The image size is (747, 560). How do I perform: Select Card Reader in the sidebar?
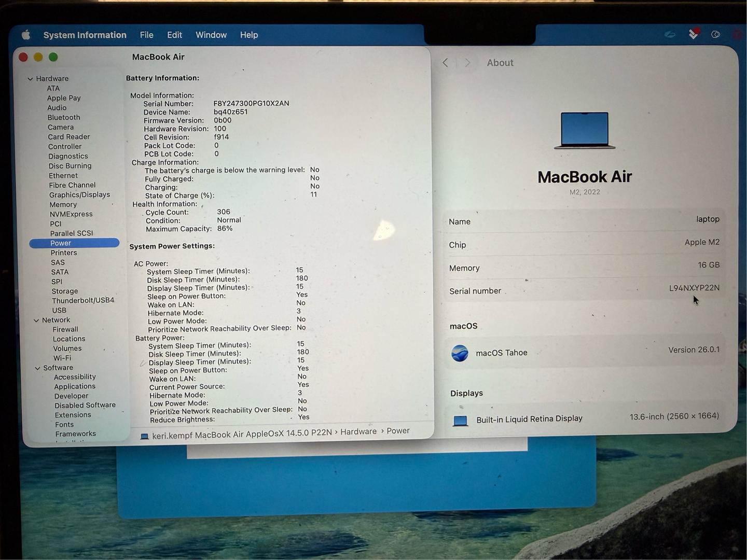[x=69, y=137]
